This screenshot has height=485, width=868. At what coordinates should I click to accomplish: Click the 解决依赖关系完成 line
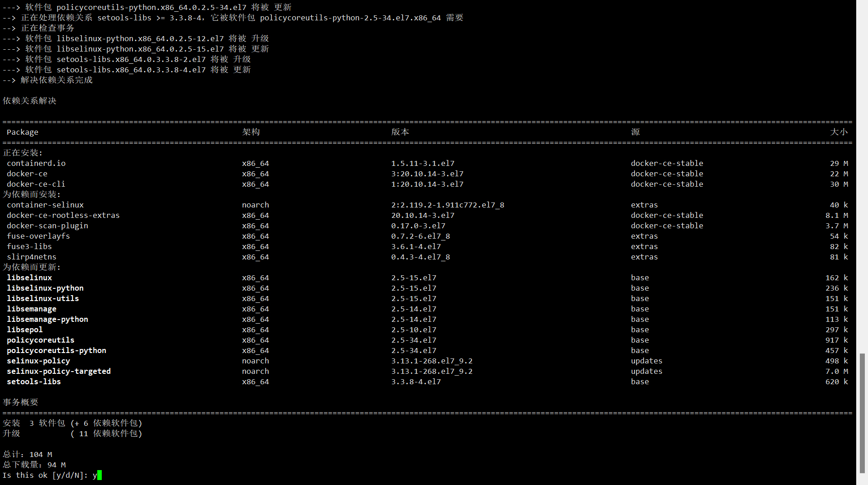click(x=47, y=80)
